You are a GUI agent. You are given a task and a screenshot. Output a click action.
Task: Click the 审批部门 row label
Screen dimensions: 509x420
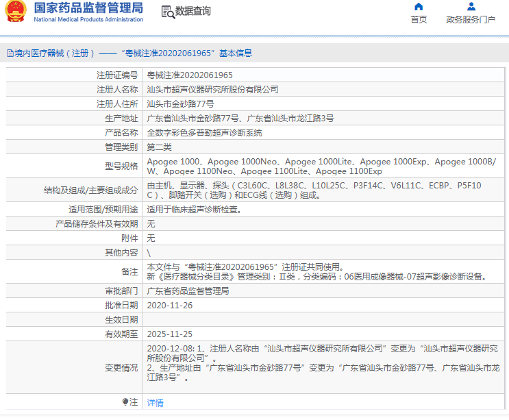pyautogui.click(x=121, y=291)
